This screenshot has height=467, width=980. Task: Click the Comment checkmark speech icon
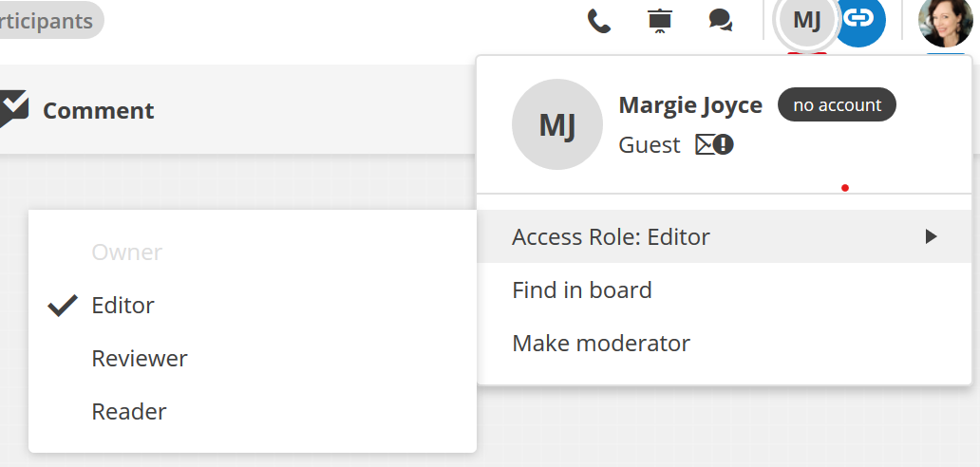tap(13, 108)
